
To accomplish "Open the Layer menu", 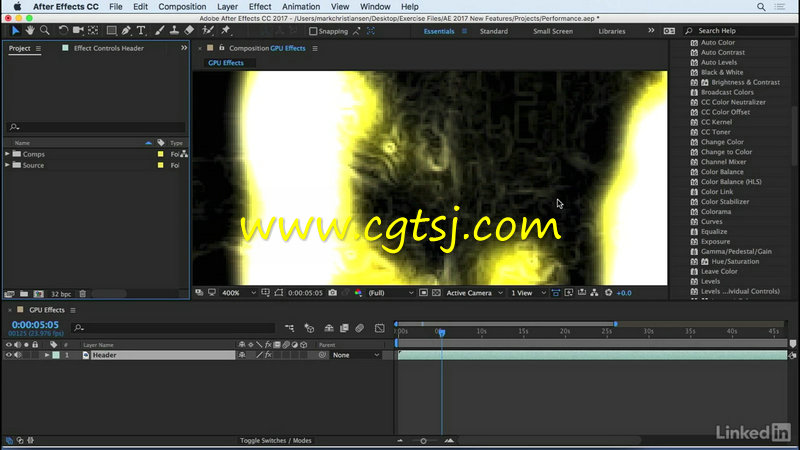I will click(227, 7).
